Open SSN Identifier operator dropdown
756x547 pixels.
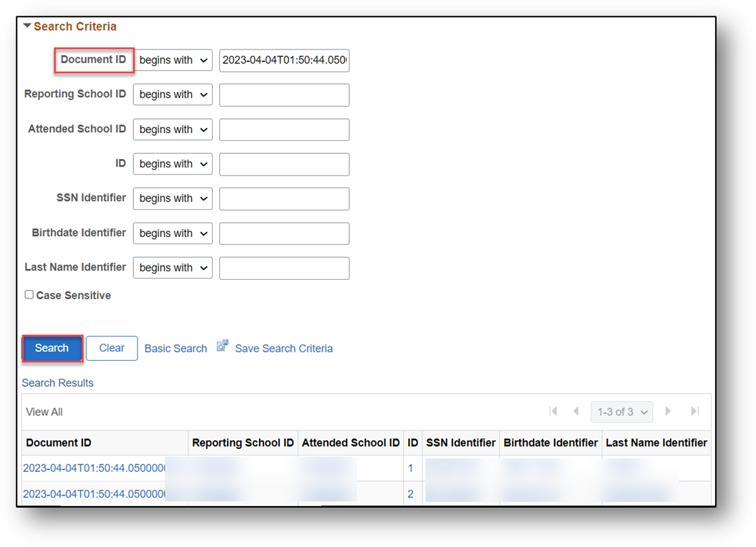point(173,199)
